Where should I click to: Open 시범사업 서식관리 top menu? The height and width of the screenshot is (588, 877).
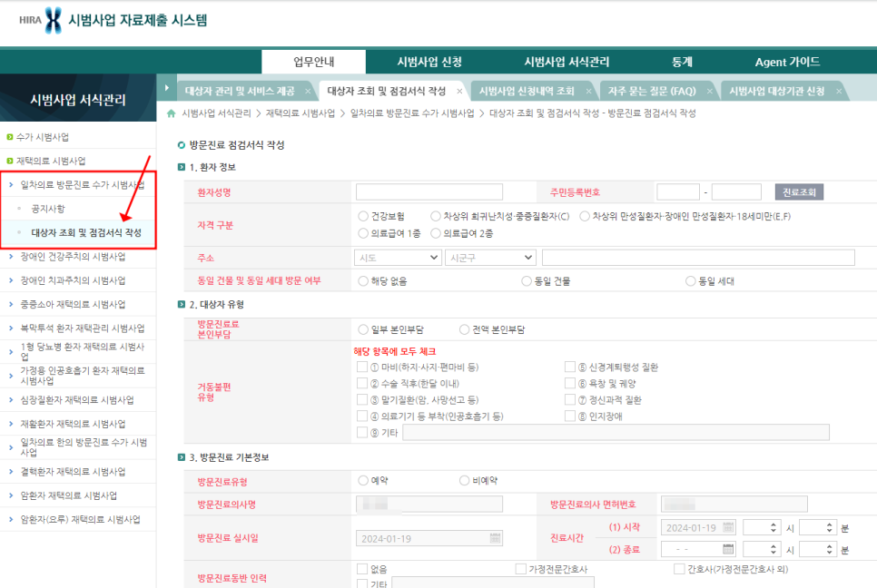tap(567, 62)
